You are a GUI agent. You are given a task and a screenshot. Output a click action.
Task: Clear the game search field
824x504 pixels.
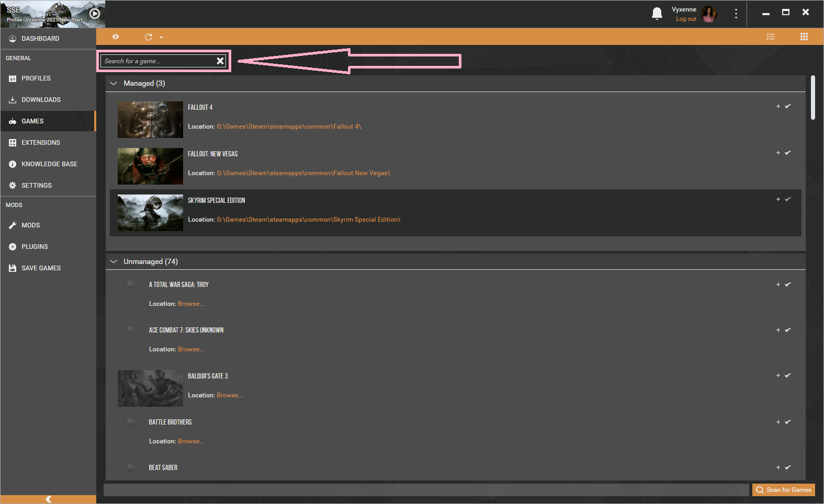[220, 61]
